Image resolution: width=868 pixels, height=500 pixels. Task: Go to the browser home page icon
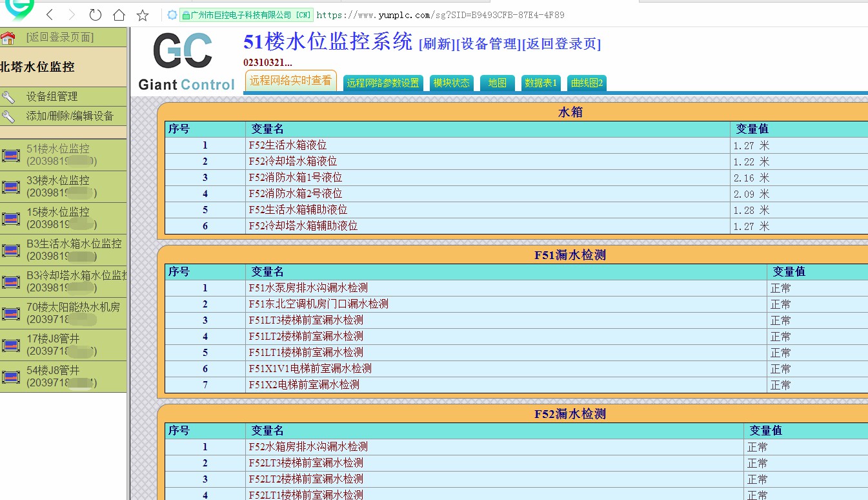[119, 15]
